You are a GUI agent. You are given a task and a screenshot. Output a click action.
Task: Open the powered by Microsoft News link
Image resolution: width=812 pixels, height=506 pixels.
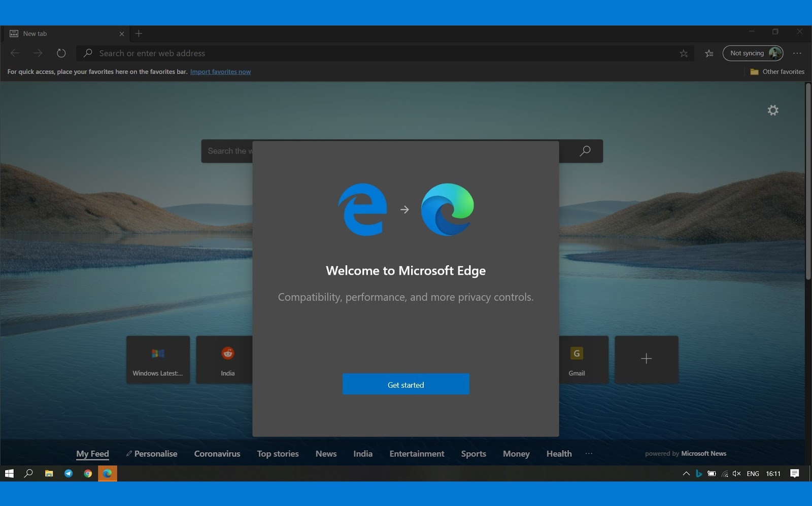click(686, 454)
